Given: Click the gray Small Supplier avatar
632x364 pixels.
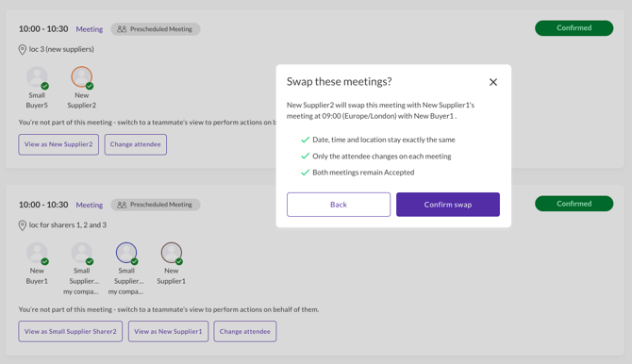Looking at the screenshot, I should (x=82, y=253).
